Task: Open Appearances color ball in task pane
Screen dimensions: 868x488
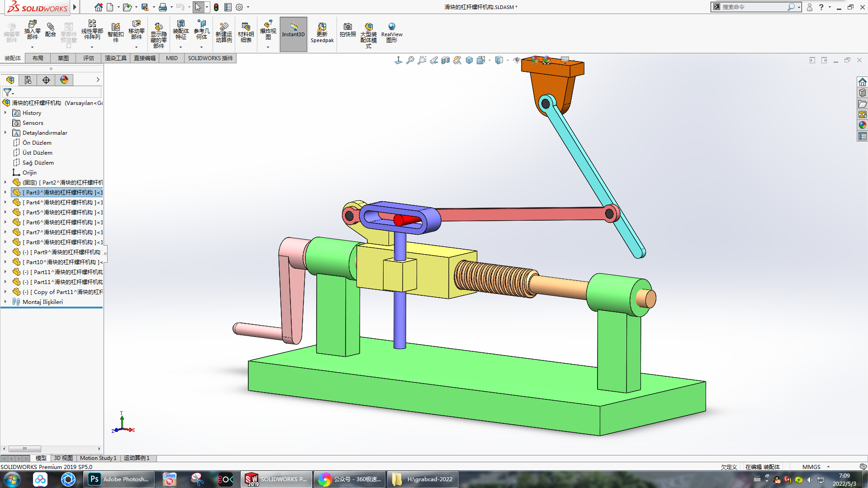Action: tap(862, 125)
